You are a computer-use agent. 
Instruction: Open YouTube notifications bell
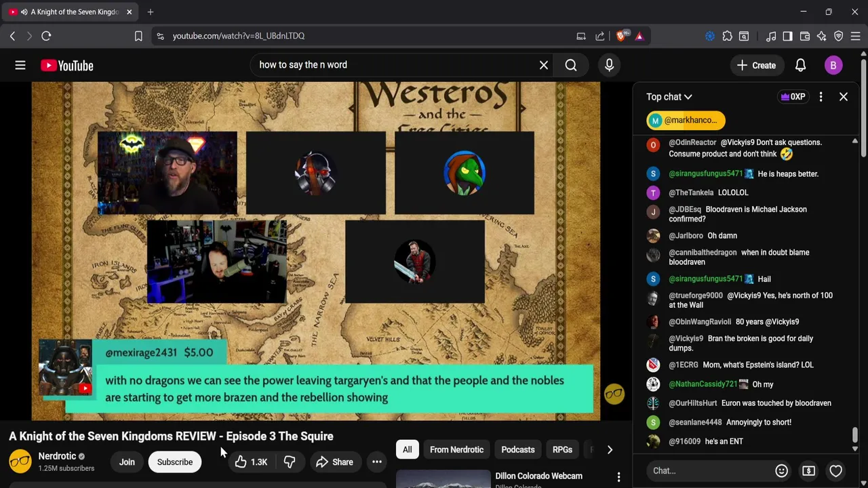800,65
